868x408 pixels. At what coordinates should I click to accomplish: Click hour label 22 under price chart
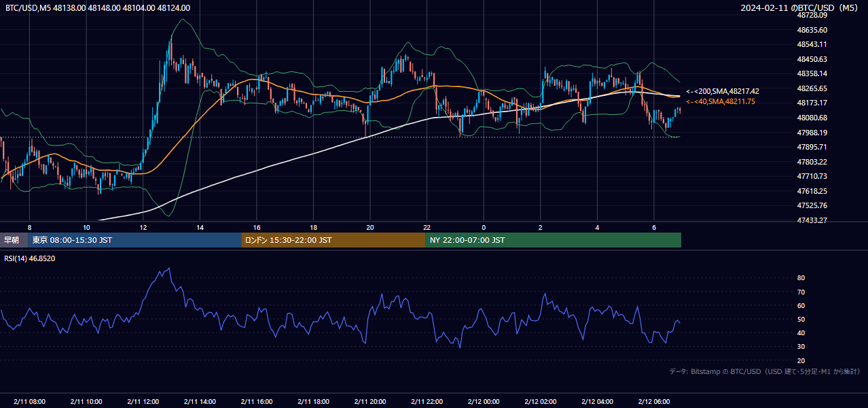427,227
